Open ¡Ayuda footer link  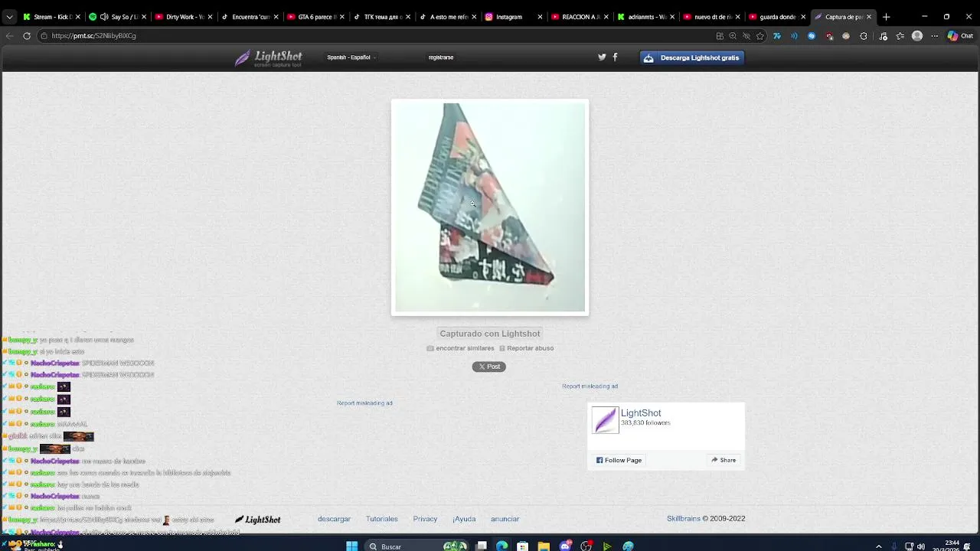click(x=464, y=519)
